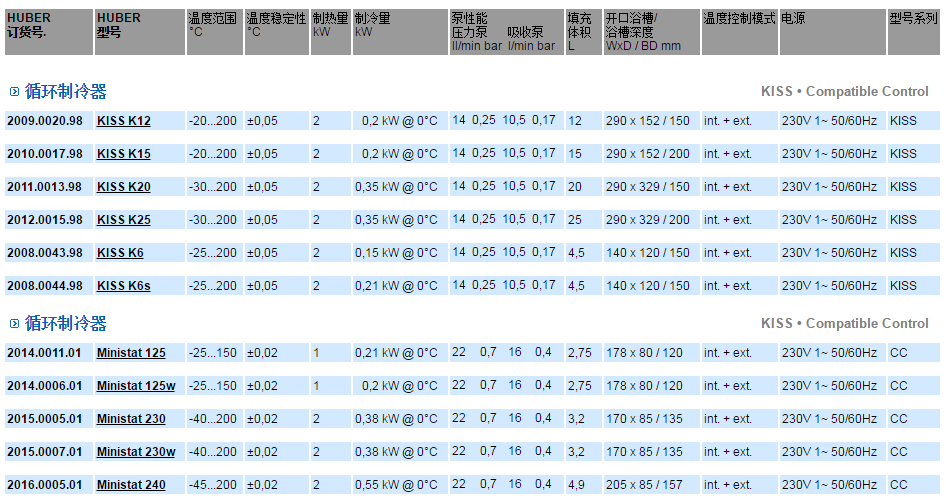Select the KISS K20 model link
This screenshot has height=501, width=946.
(x=124, y=187)
